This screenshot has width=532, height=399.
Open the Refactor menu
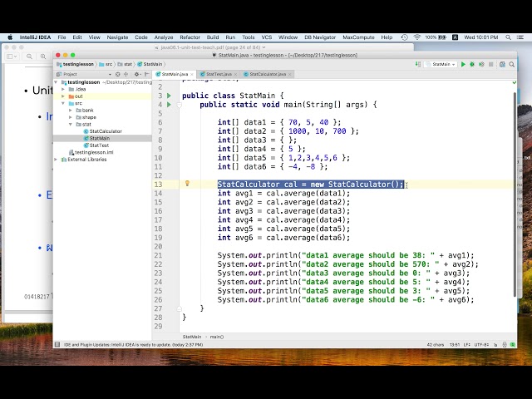point(190,37)
